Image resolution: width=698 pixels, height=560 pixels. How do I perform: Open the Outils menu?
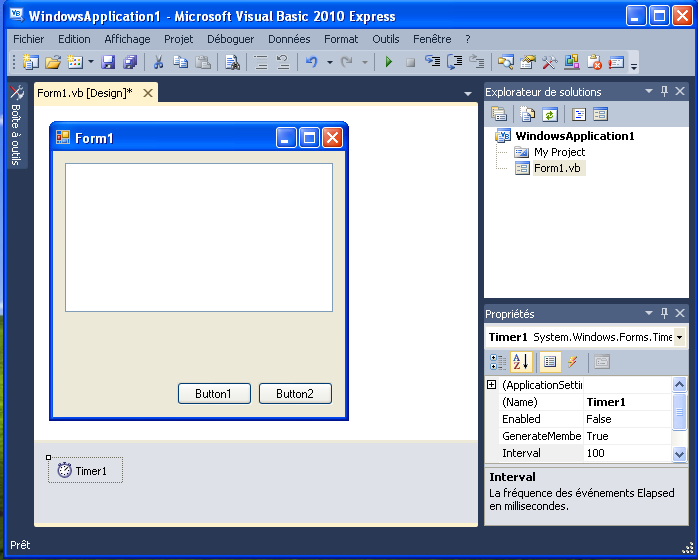click(386, 39)
